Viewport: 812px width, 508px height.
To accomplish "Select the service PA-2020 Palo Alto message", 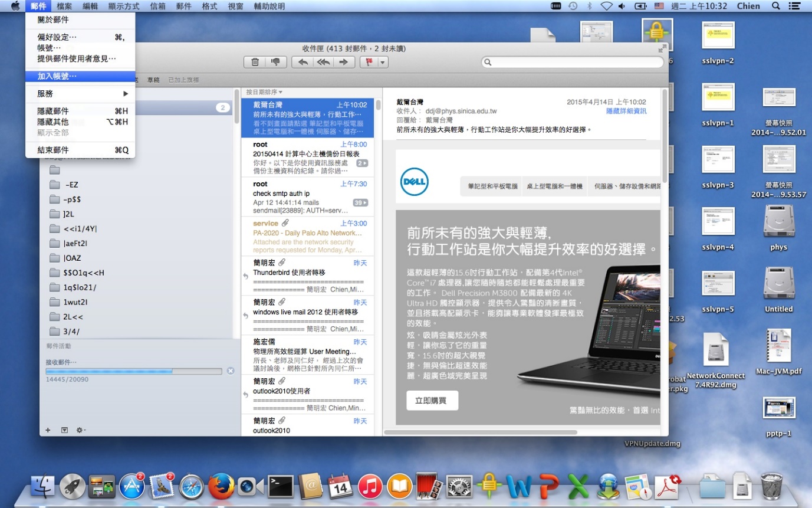I will pos(307,236).
